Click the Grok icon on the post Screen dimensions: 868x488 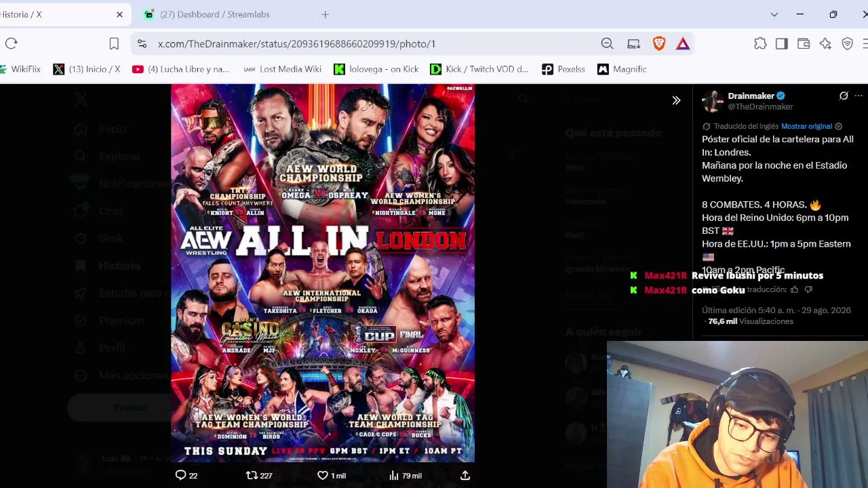[844, 96]
